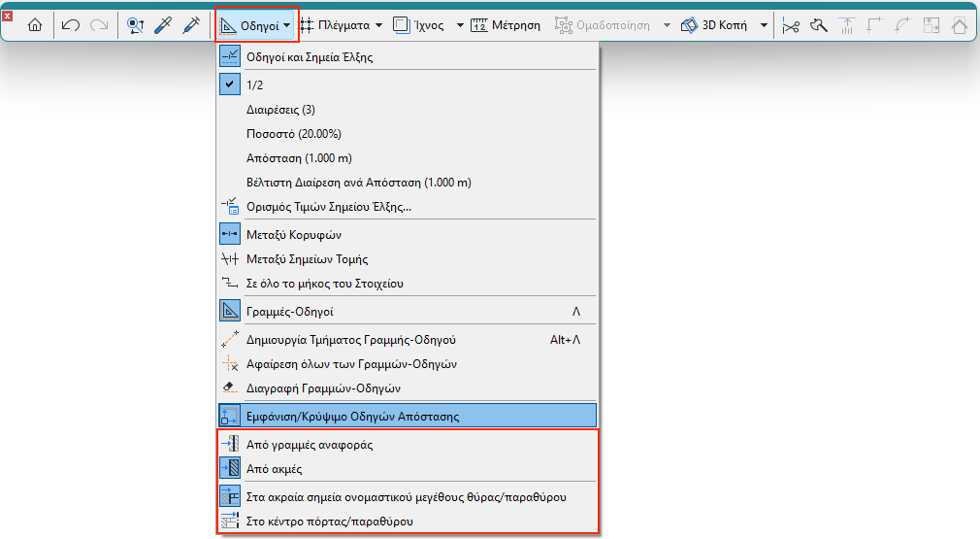Activate the Μέτρηση measure tool
Image resolution: width=980 pixels, height=539 pixels.
point(505,25)
